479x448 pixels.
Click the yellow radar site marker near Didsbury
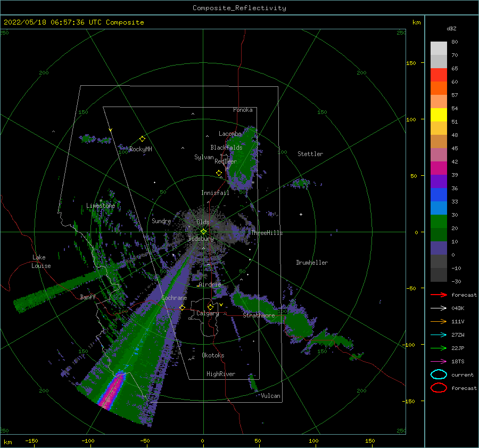(203, 232)
